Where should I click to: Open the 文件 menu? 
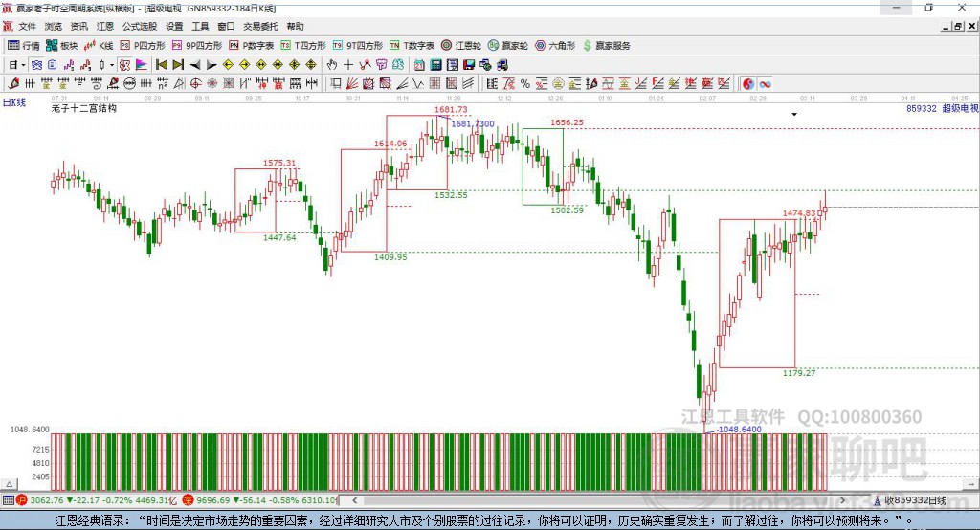click(27, 26)
